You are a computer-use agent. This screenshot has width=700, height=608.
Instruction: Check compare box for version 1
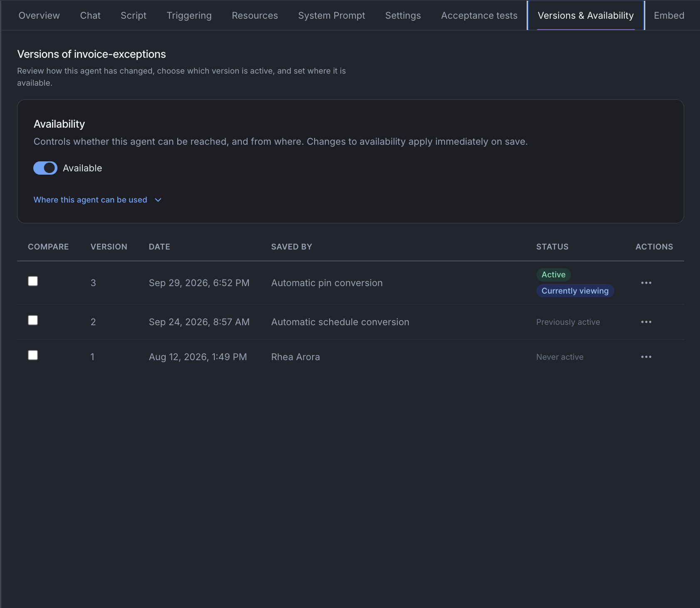33,355
